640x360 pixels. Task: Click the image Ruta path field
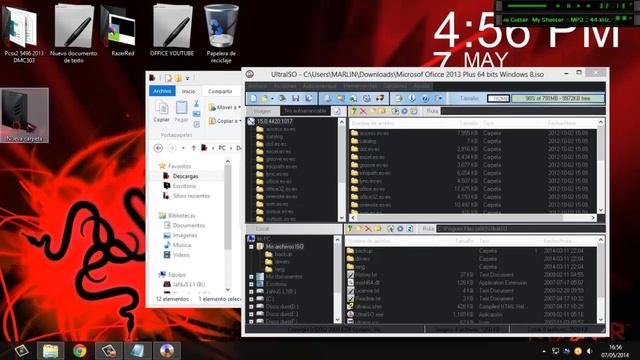(x=522, y=111)
